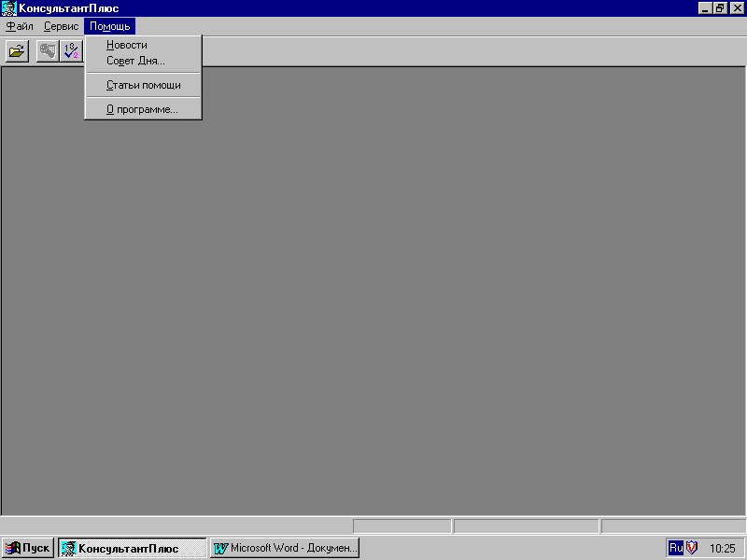Close the Помощь menu header
This screenshot has width=747, height=560.
point(109,26)
